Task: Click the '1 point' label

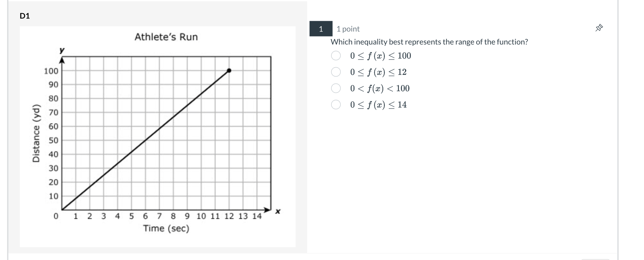Action: pyautogui.click(x=348, y=29)
